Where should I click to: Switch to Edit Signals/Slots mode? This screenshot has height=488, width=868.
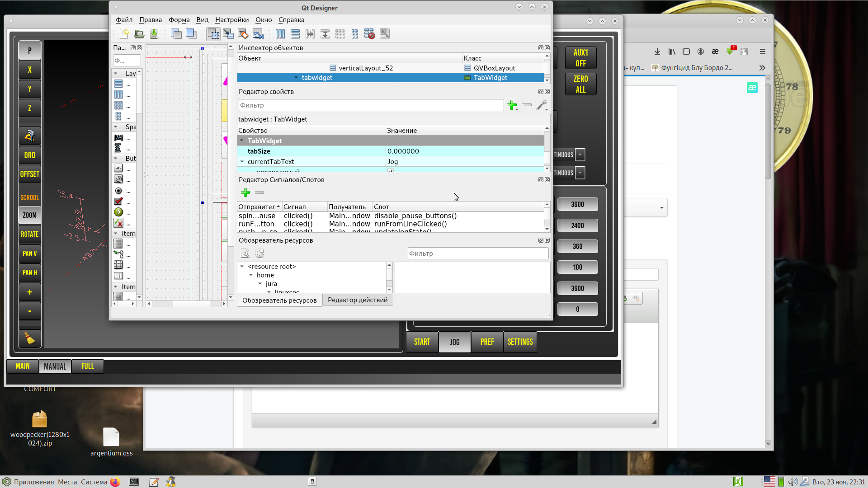228,34
